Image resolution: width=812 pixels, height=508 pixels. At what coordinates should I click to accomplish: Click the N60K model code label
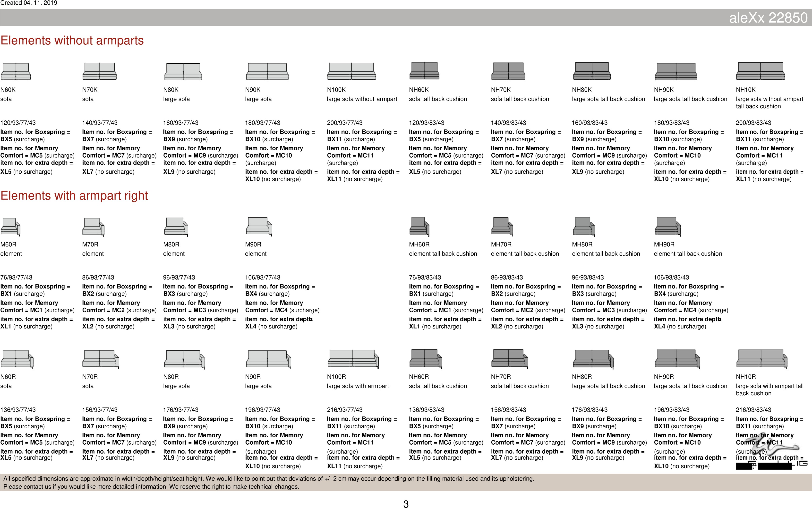[8, 90]
